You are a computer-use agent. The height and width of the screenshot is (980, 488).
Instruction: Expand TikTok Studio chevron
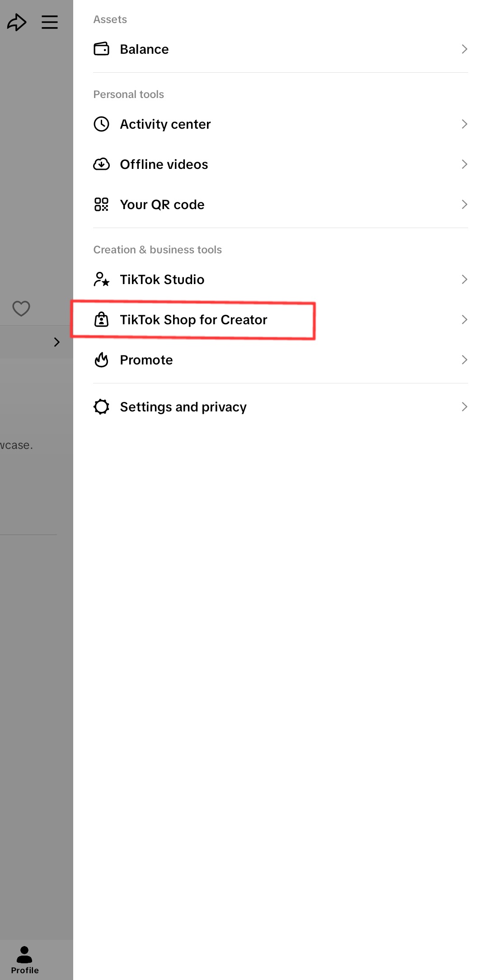pos(464,279)
